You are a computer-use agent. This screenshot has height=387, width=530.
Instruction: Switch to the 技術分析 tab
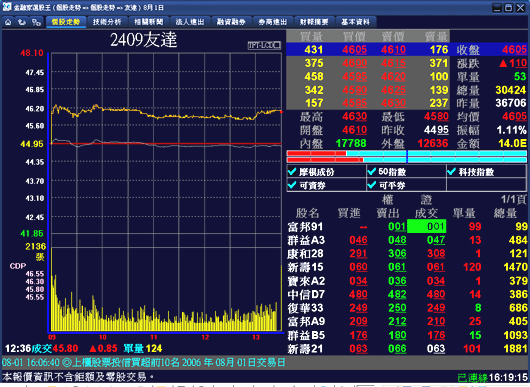point(107,22)
